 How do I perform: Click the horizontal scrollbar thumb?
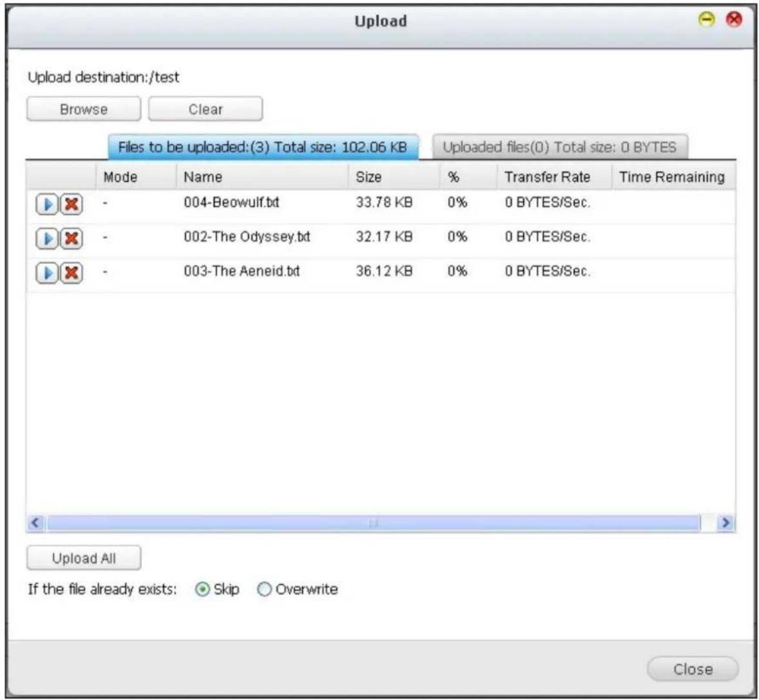point(374,523)
